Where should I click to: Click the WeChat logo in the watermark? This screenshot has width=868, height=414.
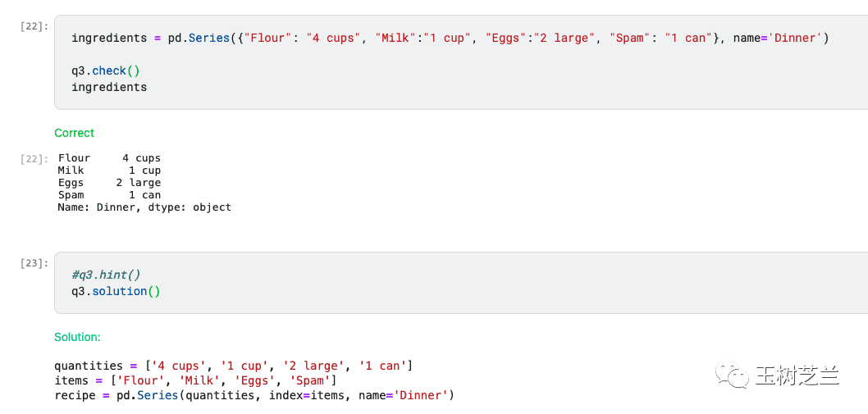(733, 375)
